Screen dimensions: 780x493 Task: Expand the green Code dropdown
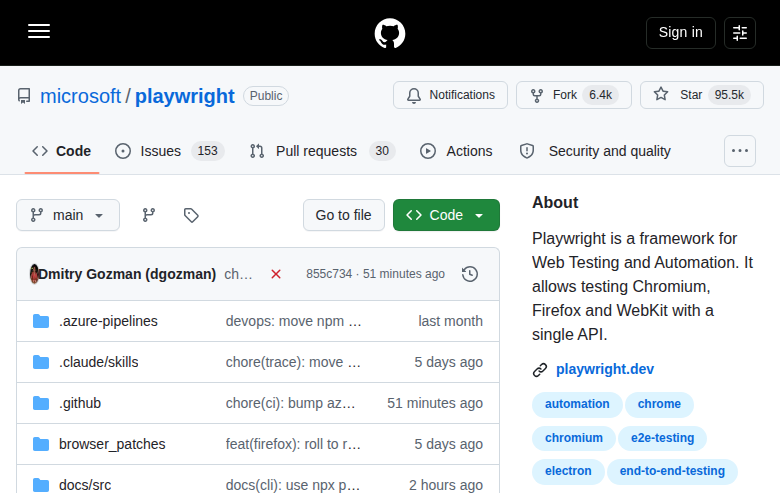pos(446,215)
